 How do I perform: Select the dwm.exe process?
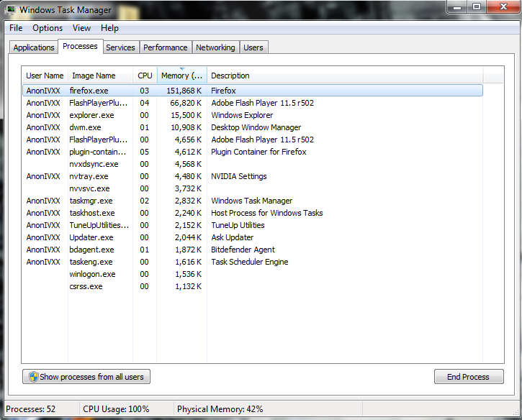click(253, 127)
